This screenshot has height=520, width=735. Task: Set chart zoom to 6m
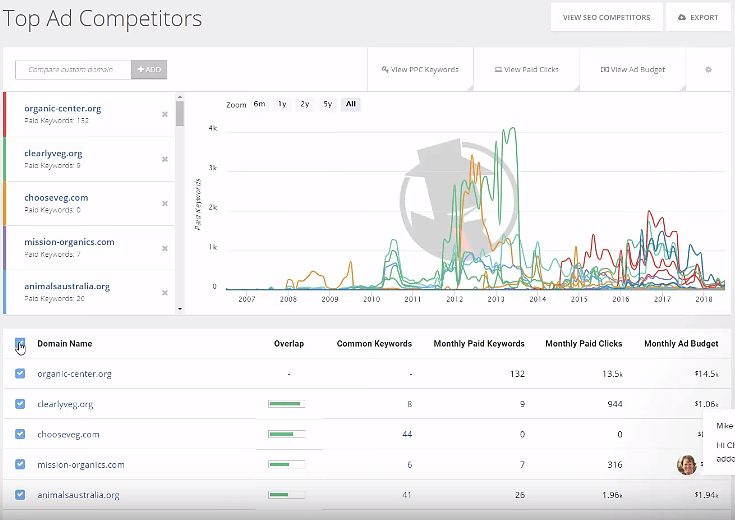pyautogui.click(x=259, y=104)
